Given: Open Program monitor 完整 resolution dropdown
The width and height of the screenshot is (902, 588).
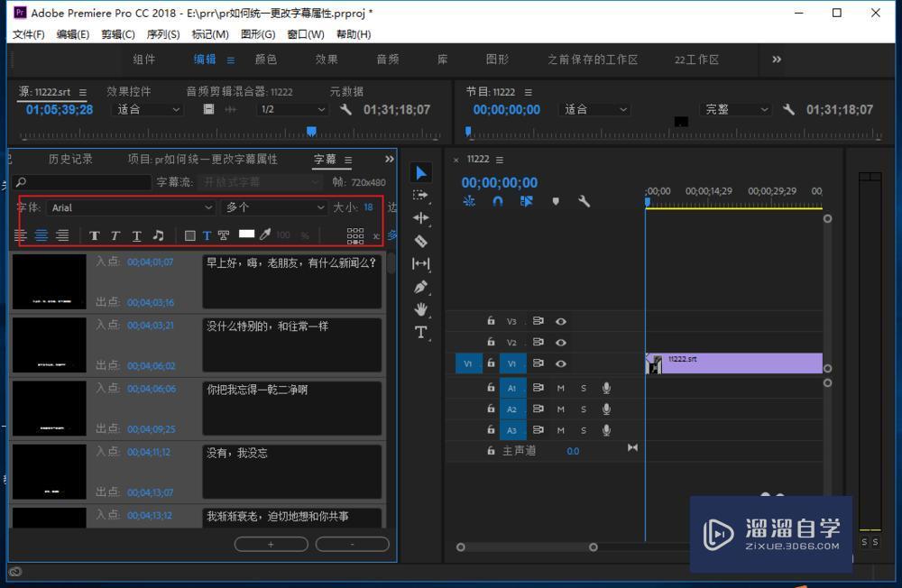Looking at the screenshot, I should 736,109.
